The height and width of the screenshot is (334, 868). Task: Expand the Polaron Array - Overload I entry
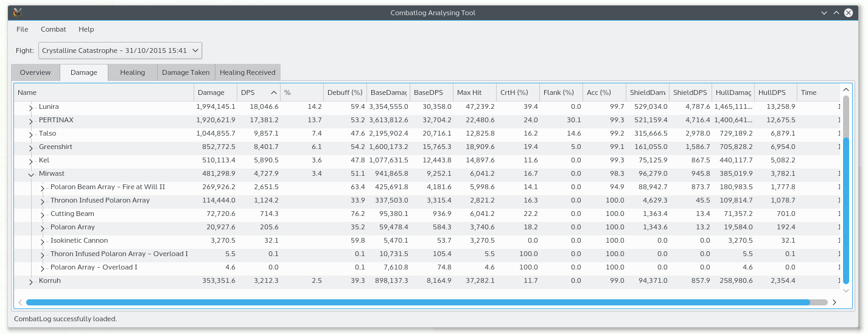[43, 268]
